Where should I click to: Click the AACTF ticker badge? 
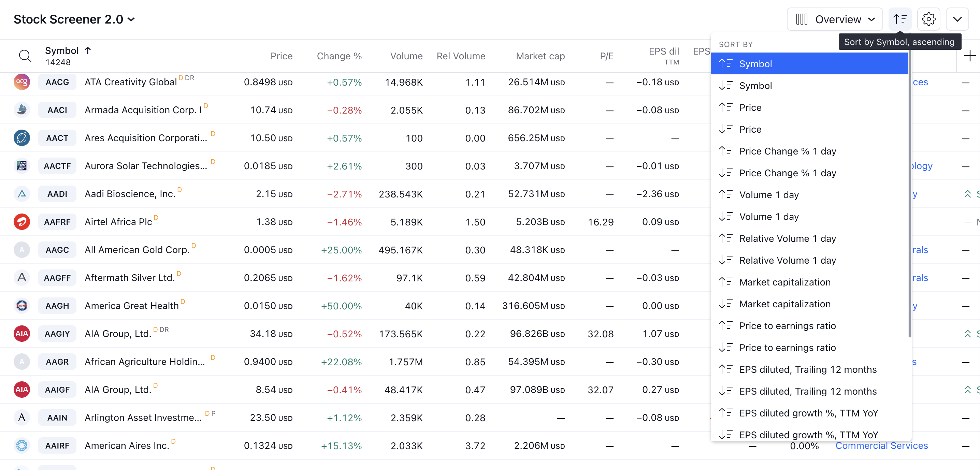point(57,166)
